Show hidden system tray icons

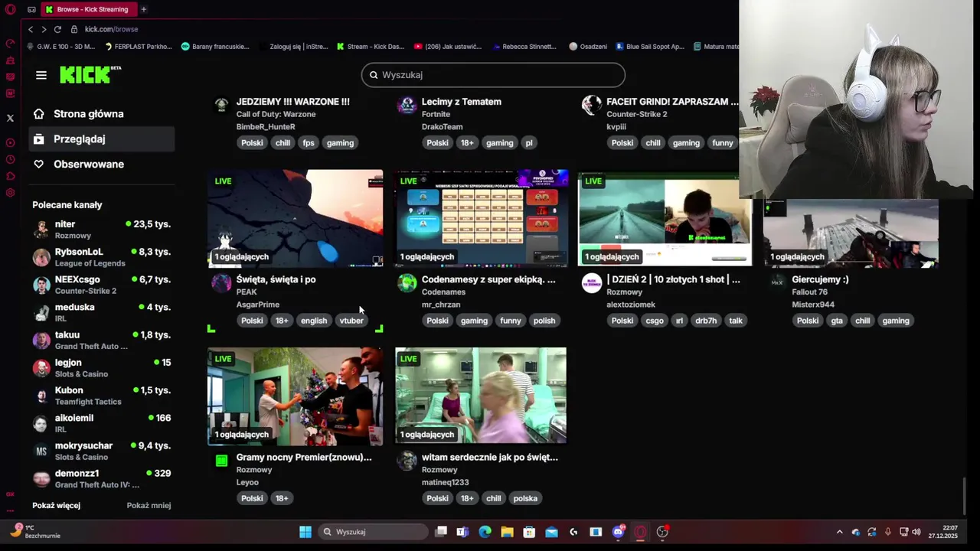click(x=839, y=532)
